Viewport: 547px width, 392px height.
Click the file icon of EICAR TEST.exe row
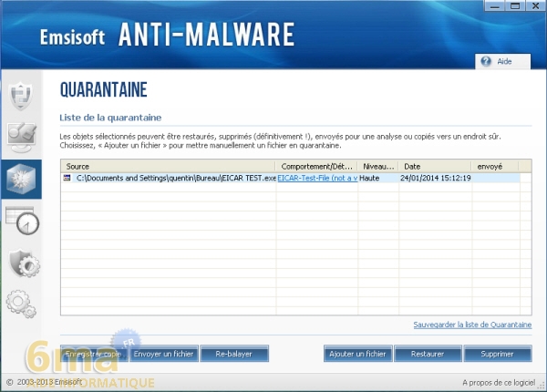click(67, 178)
